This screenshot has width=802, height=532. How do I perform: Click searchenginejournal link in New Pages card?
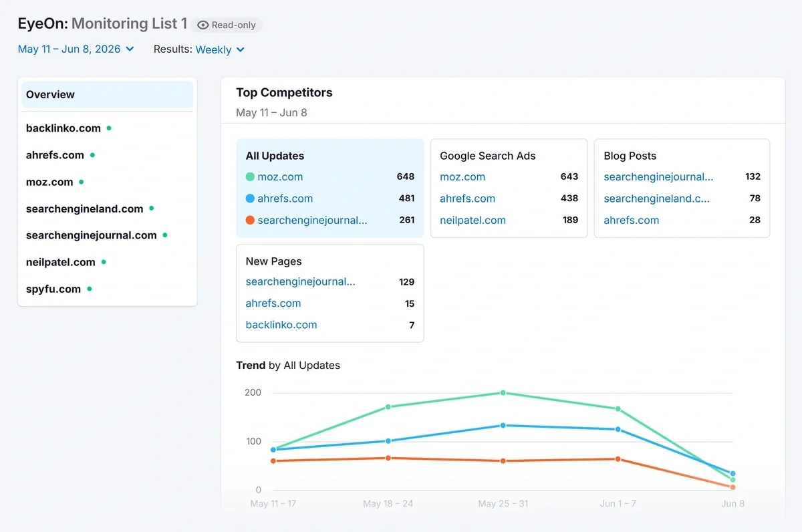pos(301,281)
